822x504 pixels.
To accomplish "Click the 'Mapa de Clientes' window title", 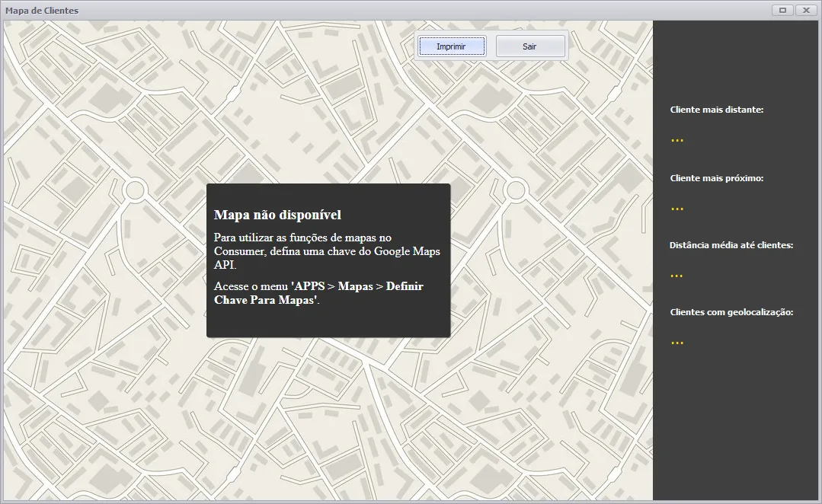I will pyautogui.click(x=42, y=11).
